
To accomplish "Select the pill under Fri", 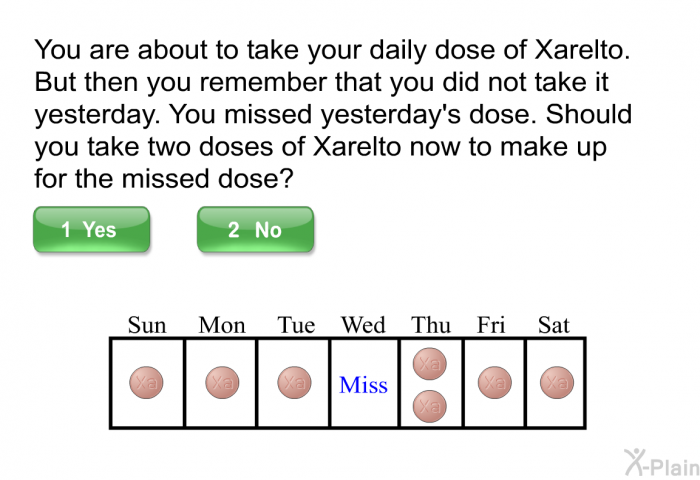I will [495, 383].
